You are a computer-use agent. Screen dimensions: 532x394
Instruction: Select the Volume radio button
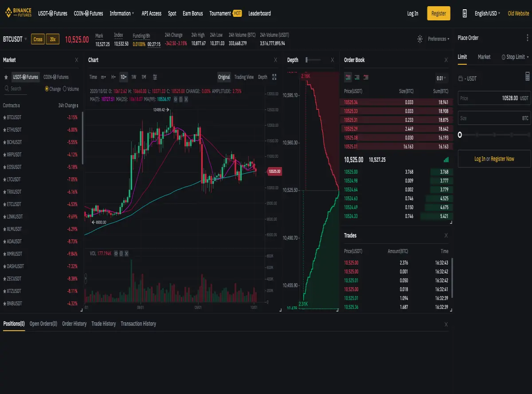[65, 89]
